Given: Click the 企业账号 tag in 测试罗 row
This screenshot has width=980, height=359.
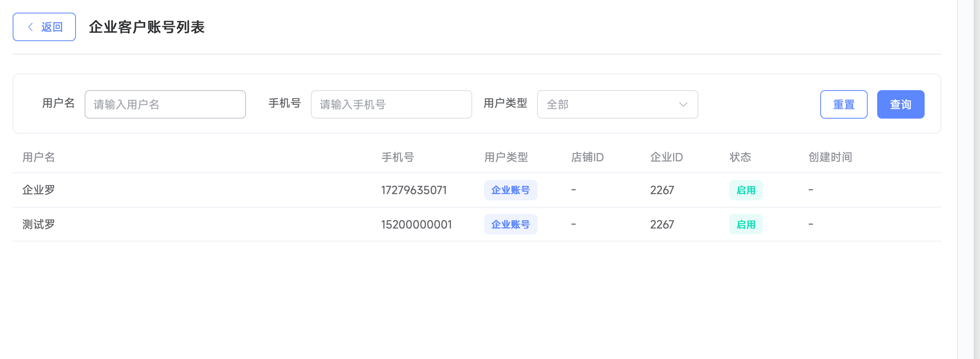Looking at the screenshot, I should tap(510, 225).
